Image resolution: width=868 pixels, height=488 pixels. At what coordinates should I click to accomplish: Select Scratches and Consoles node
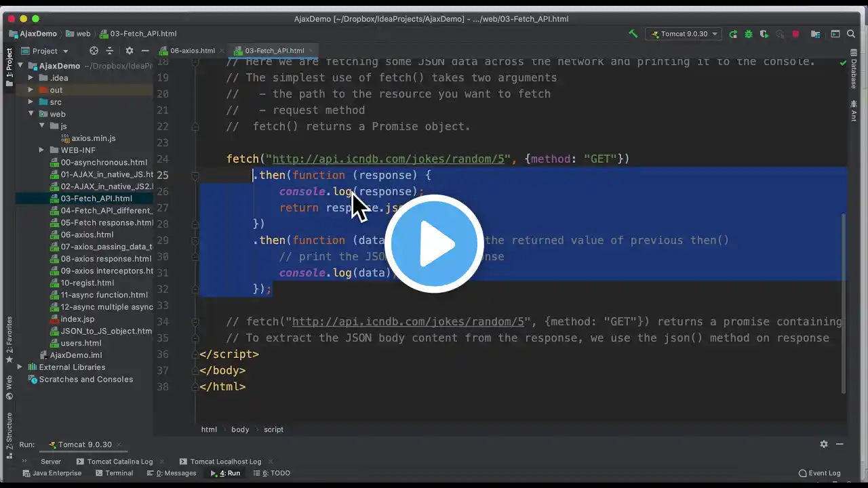81,380
